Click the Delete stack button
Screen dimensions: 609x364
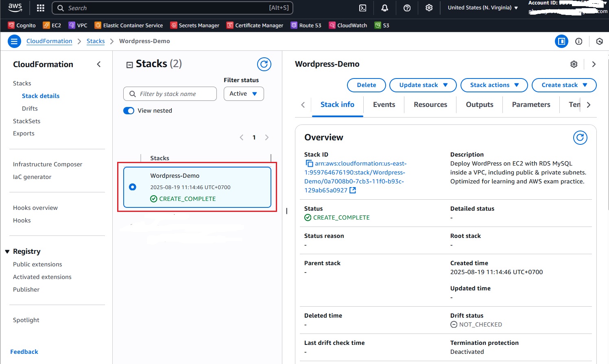tap(366, 85)
